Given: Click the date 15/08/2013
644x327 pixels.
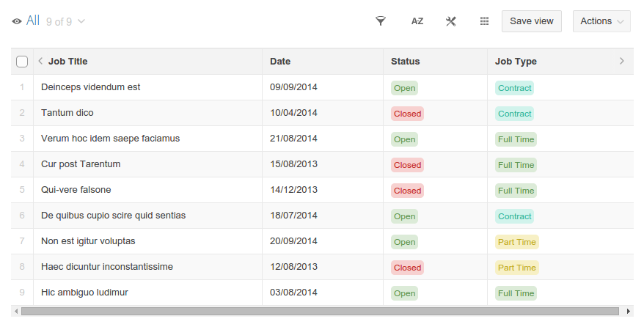Looking at the screenshot, I should pos(293,164).
